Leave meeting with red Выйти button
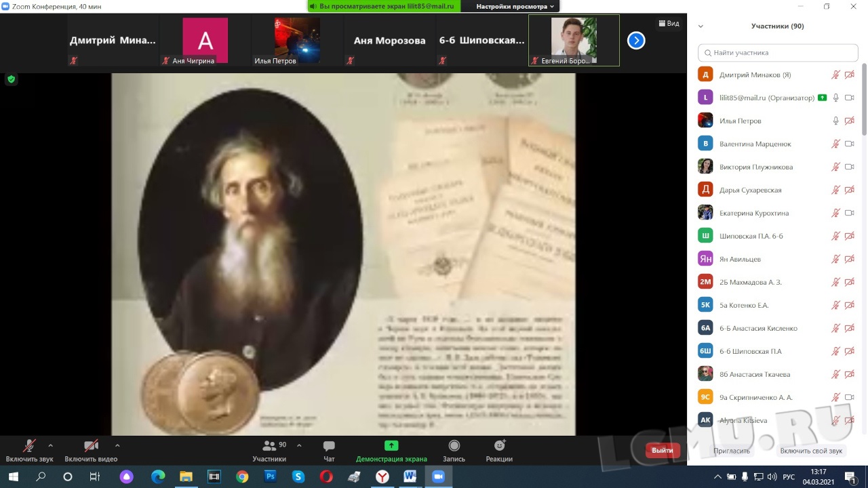Screen dimensions: 868x488 (x=663, y=451)
